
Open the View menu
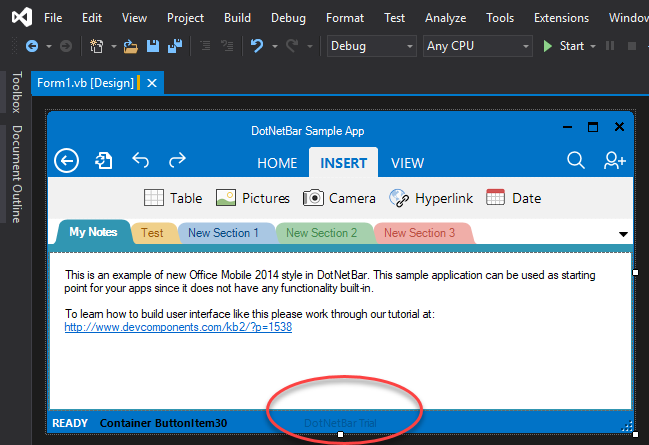[134, 18]
